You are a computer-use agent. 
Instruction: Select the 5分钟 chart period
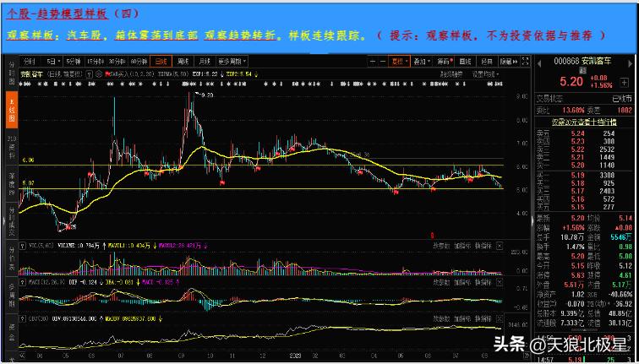[x=74, y=62]
